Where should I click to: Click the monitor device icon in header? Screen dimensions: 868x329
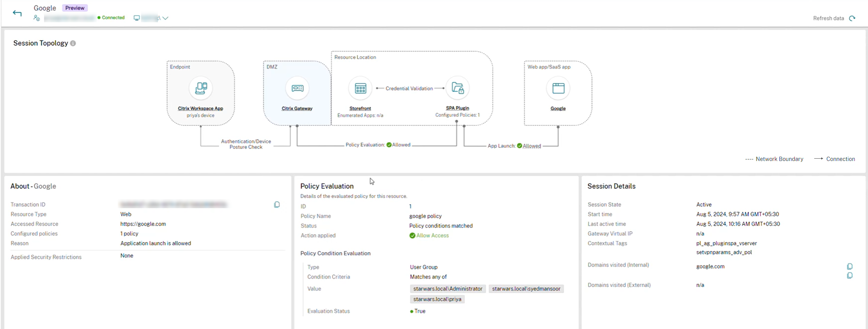click(136, 18)
